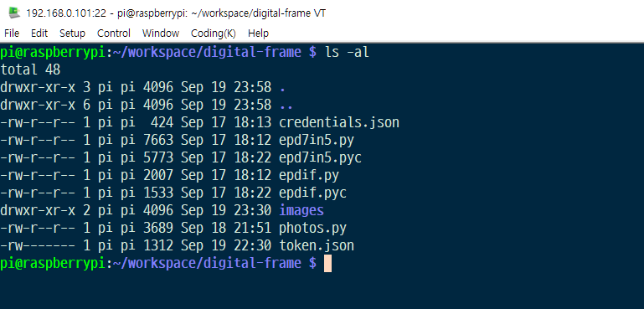Click the epd7in5.pyc file name
The image size is (644, 309).
(x=321, y=157)
